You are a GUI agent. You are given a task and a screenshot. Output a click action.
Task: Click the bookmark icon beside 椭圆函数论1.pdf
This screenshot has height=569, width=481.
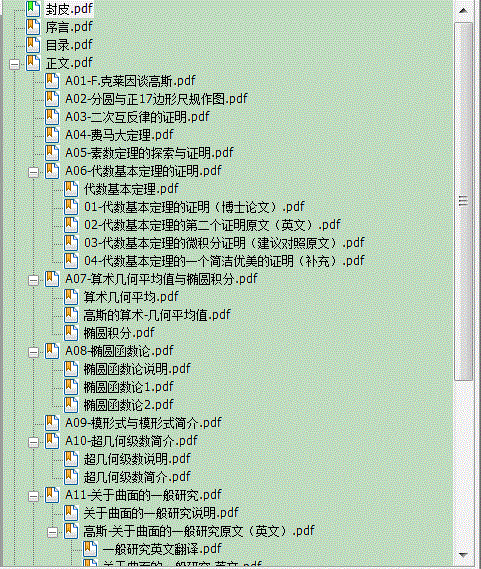pyautogui.click(x=71, y=387)
